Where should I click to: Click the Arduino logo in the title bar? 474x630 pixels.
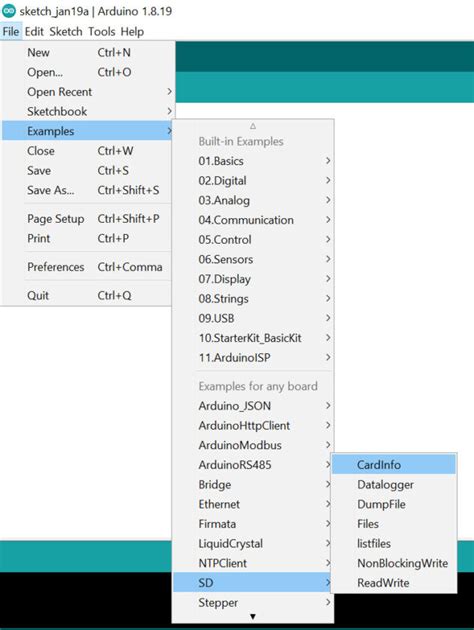[9, 11]
